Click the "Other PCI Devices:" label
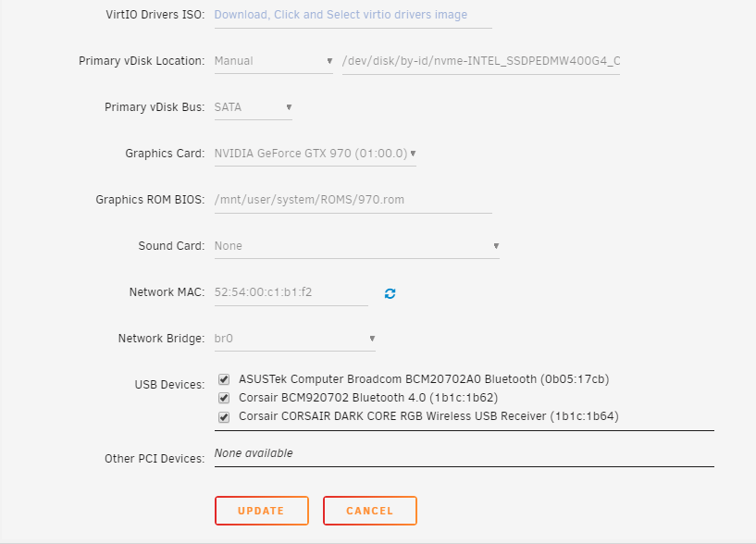This screenshot has width=756, height=544. tap(155, 459)
